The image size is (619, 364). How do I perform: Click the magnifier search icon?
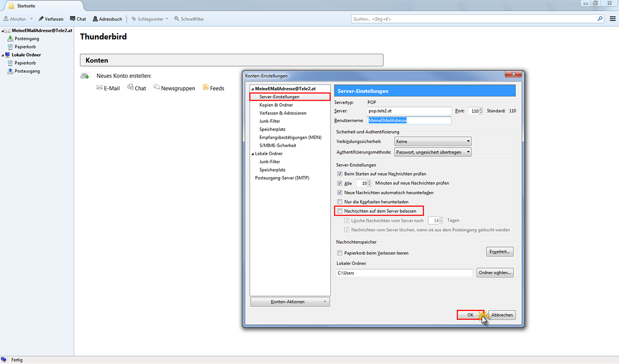click(600, 19)
